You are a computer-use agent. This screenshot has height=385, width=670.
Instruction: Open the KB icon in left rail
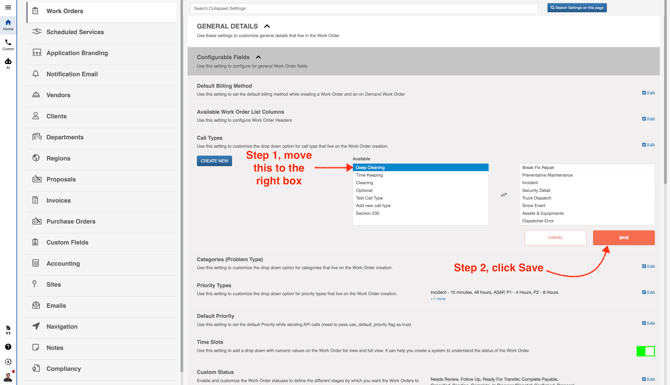[x=8, y=329]
